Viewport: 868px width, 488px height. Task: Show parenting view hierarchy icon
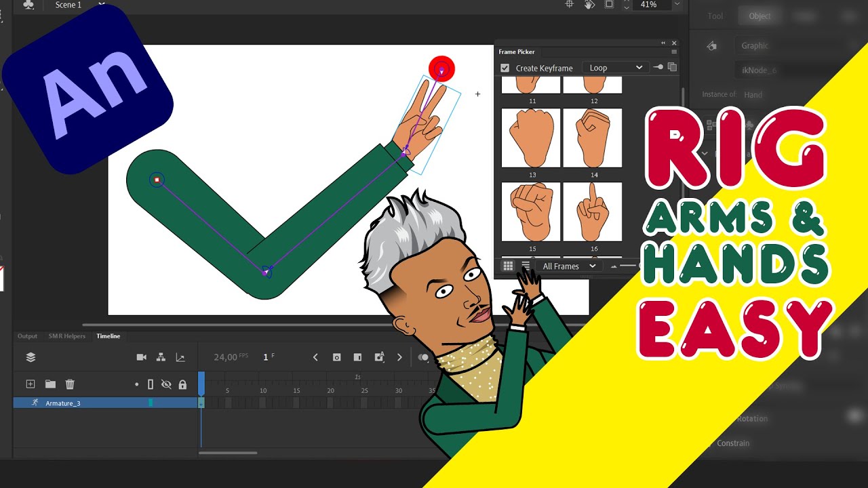tap(161, 357)
